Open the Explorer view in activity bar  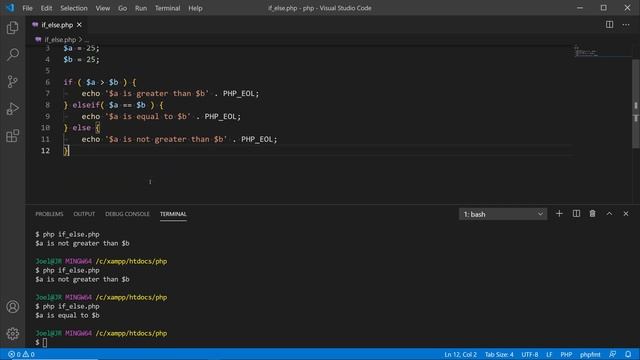pos(13,28)
